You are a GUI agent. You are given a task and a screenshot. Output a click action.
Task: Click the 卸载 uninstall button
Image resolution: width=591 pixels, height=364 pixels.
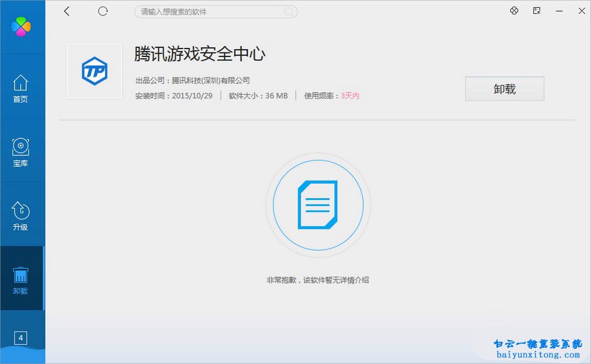pos(504,89)
